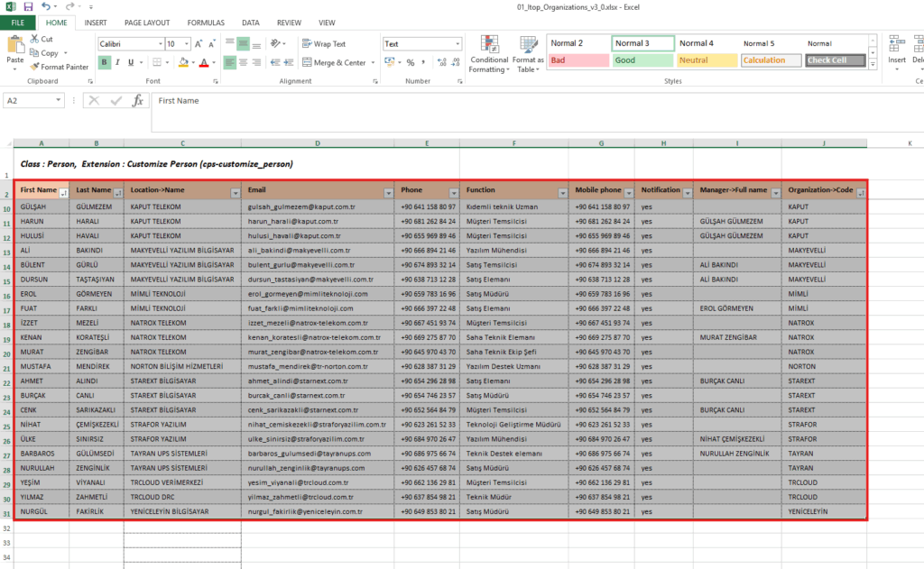This screenshot has height=569, width=924.
Task: Save the workbook from the quick access toolbar
Action: 28,7
